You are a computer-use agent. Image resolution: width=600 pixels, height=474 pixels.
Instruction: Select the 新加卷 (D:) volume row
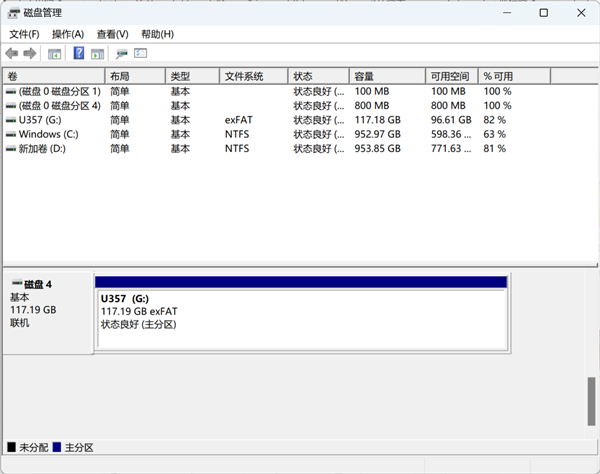pos(42,148)
